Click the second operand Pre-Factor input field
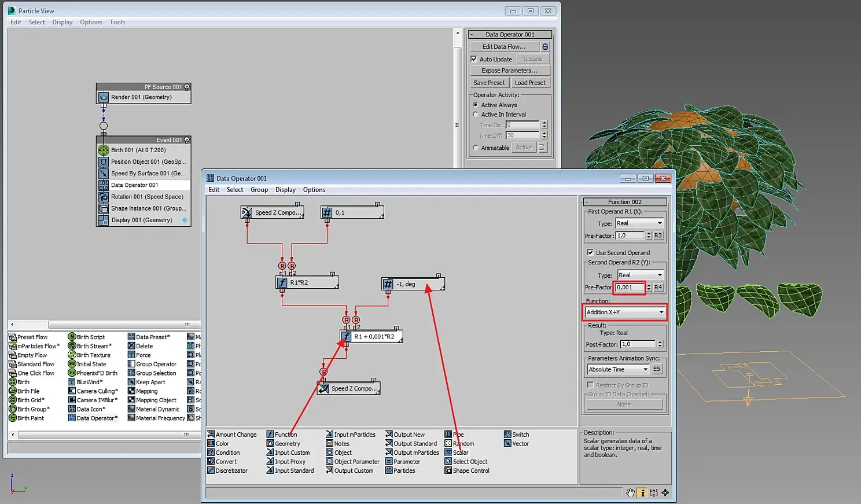Viewport: 861px width, 504px height. pos(630,288)
